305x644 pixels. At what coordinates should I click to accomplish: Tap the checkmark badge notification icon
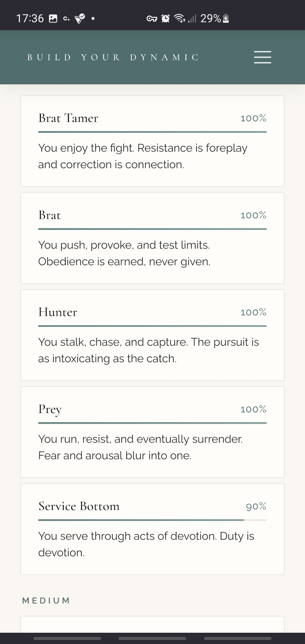click(x=80, y=19)
